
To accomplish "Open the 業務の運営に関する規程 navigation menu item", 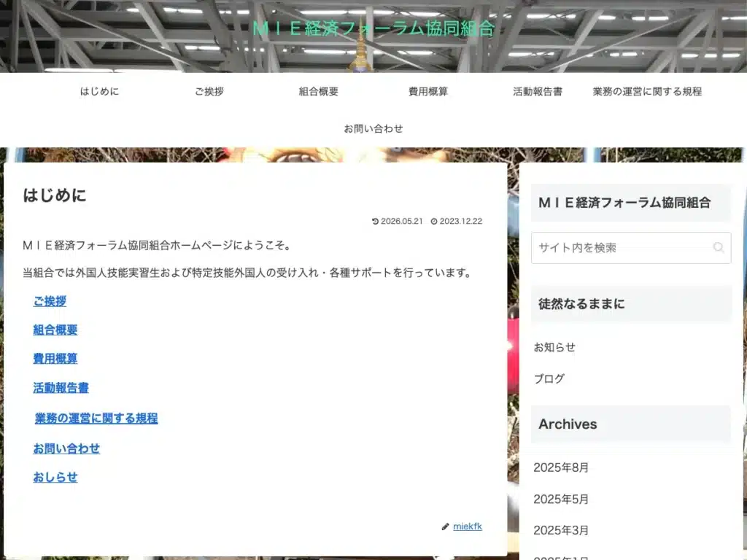I will tap(648, 91).
